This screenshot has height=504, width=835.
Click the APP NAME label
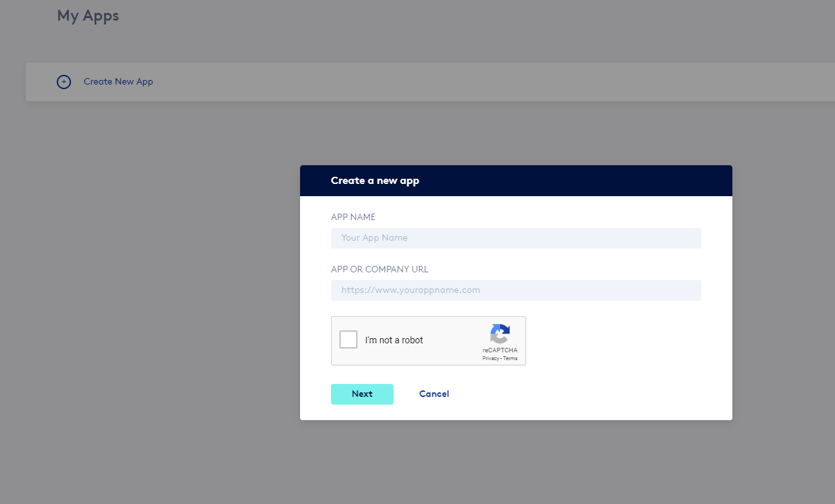(x=353, y=217)
